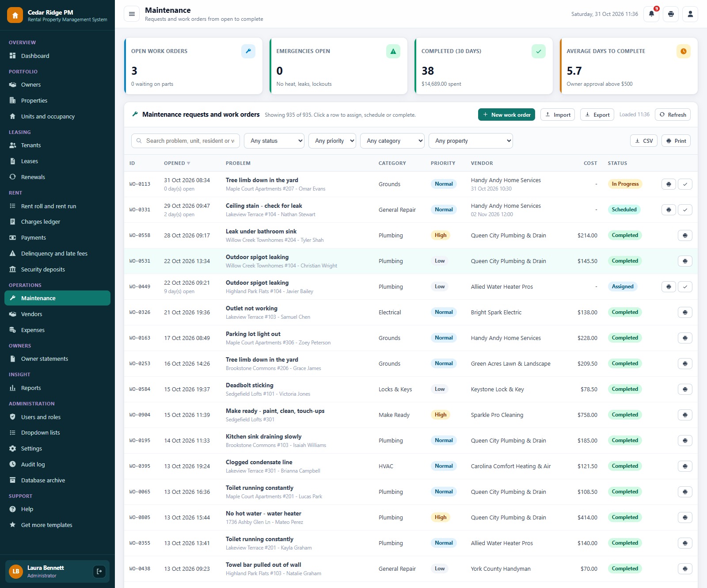Open the Any priority dropdown
This screenshot has height=588, width=707.
point(332,141)
